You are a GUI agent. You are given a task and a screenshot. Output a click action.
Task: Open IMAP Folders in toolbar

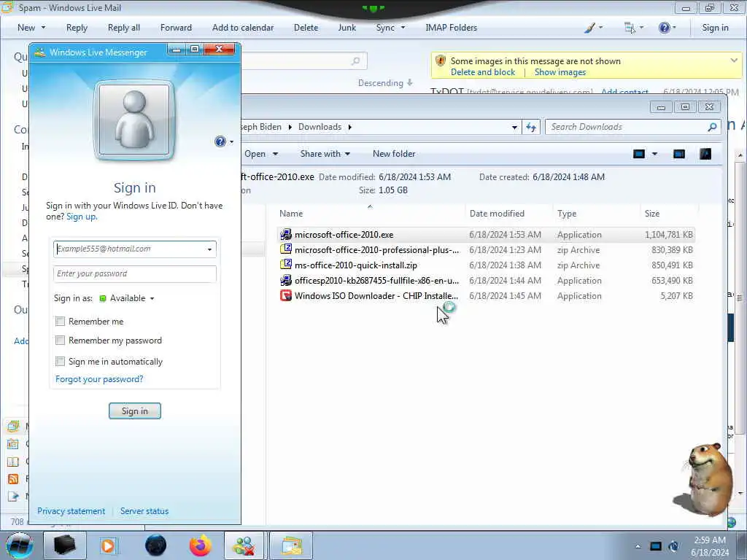point(451,28)
